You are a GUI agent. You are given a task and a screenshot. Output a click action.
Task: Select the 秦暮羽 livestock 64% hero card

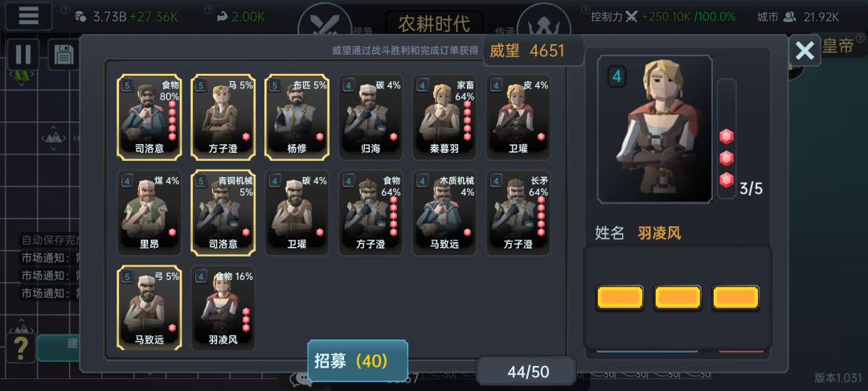pyautogui.click(x=445, y=117)
